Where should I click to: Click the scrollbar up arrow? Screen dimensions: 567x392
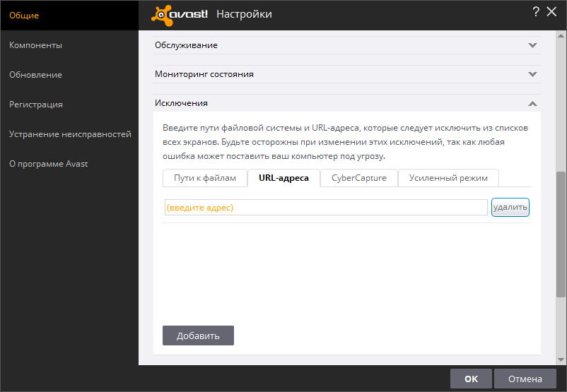(561, 36)
